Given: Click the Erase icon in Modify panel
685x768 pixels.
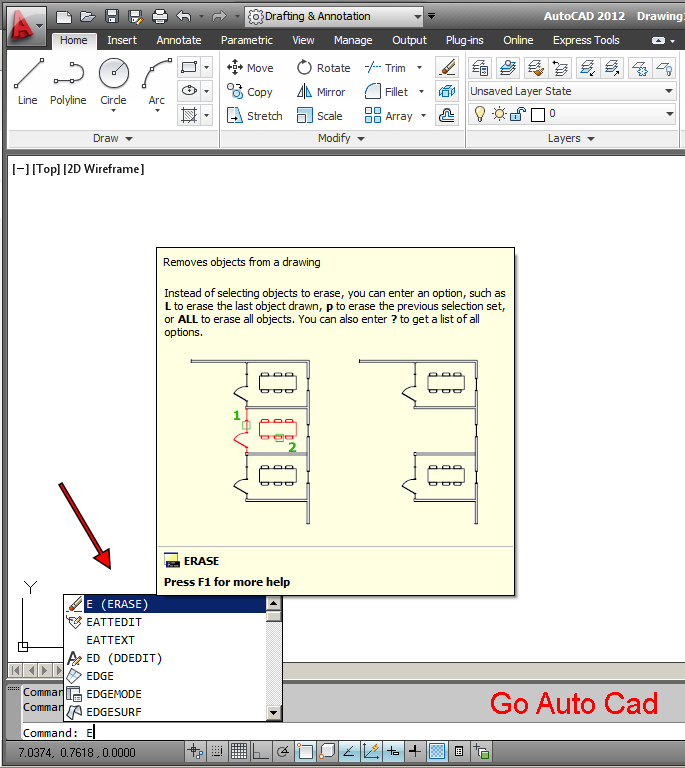Looking at the screenshot, I should (447, 67).
